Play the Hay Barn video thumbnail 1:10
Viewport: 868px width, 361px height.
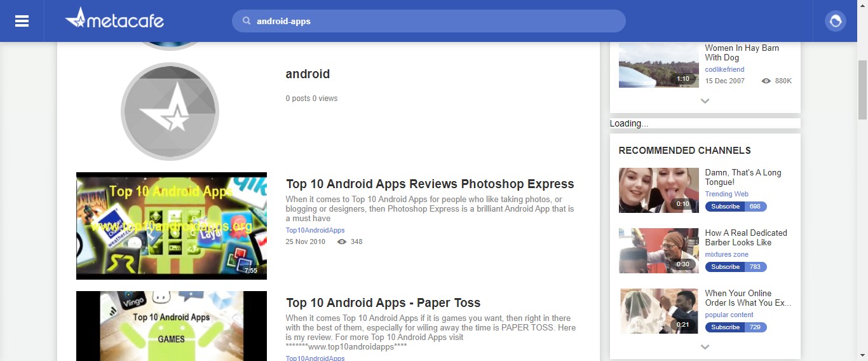pyautogui.click(x=659, y=65)
